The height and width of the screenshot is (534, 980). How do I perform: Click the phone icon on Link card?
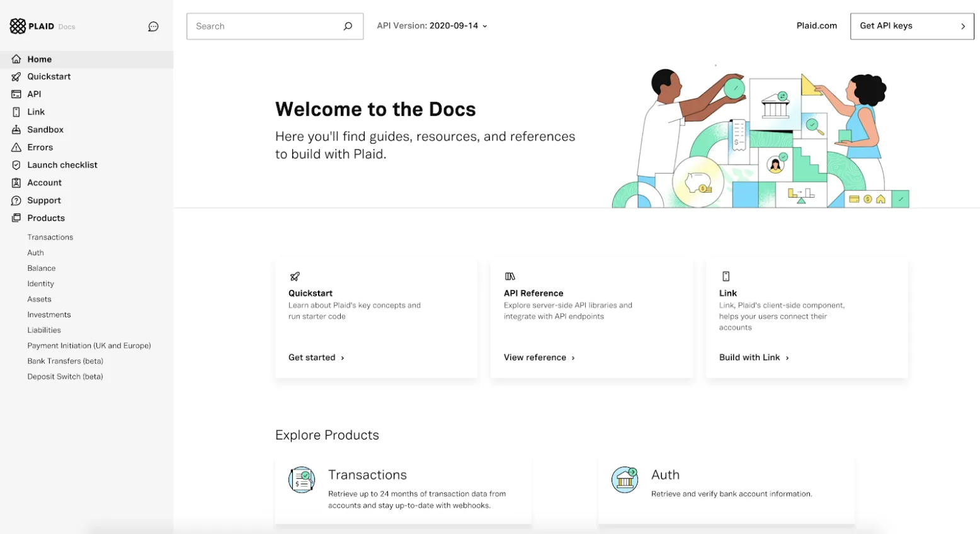pos(726,276)
